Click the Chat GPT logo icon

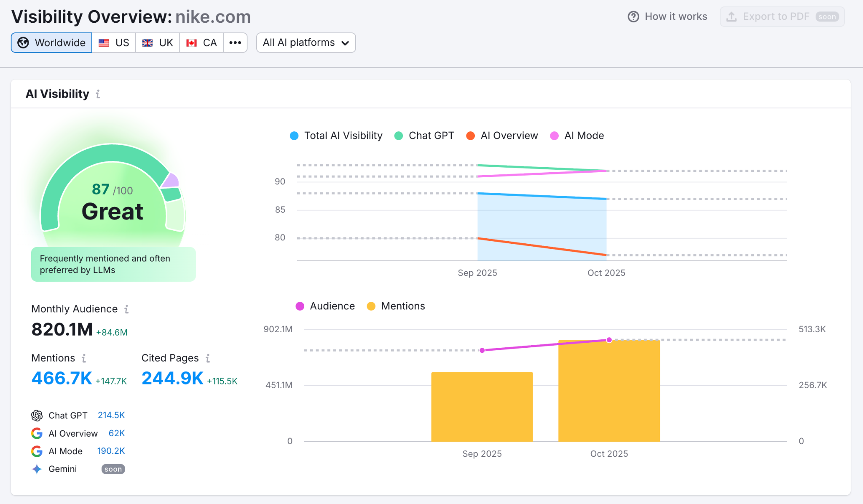tap(37, 416)
